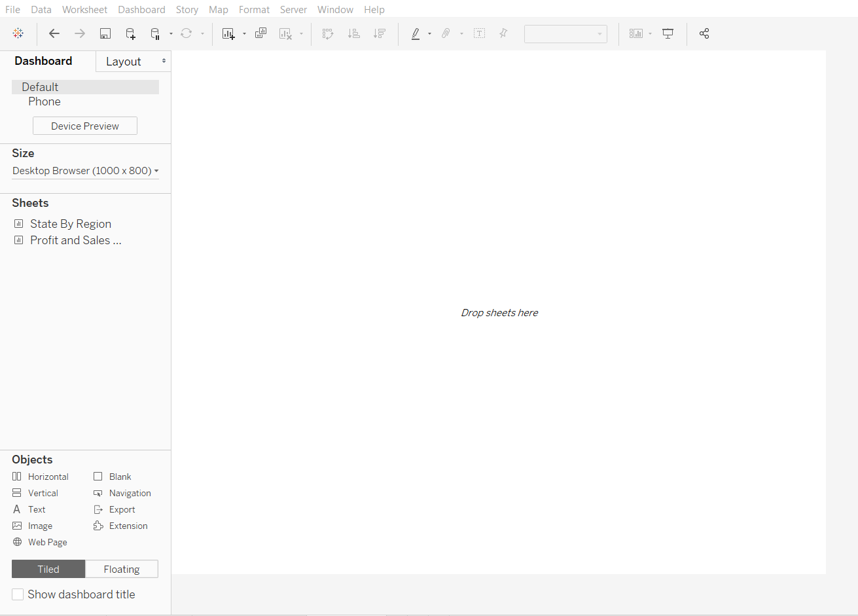Open the Group members dropdown arrow

[x=461, y=33]
